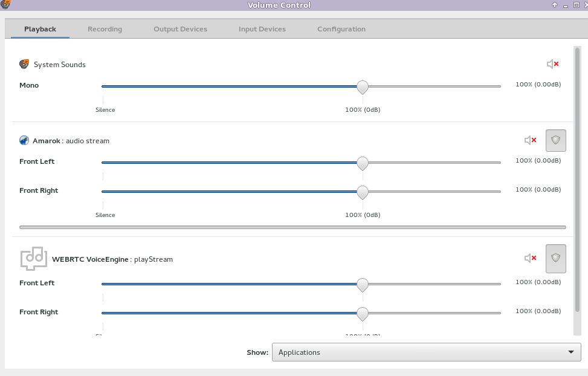588x376 pixels.
Task: Open the Show Applications dropdown
Action: [x=426, y=352]
